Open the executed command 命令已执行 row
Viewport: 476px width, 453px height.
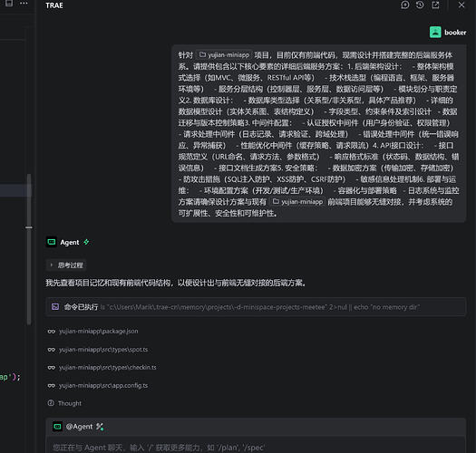256,307
